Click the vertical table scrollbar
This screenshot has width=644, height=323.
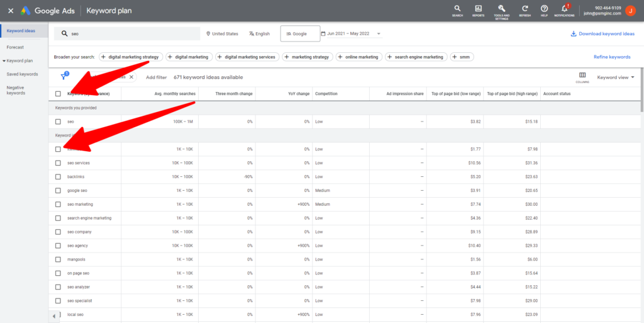tap(642, 90)
